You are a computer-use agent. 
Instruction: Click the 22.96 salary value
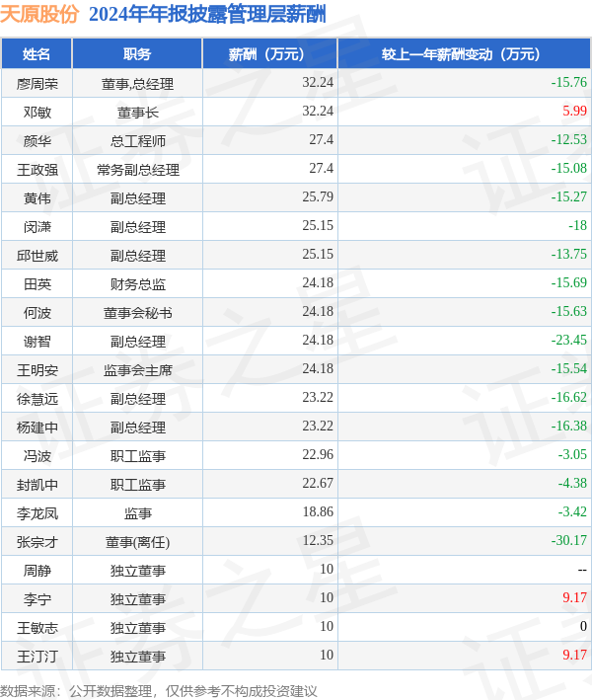click(x=318, y=454)
